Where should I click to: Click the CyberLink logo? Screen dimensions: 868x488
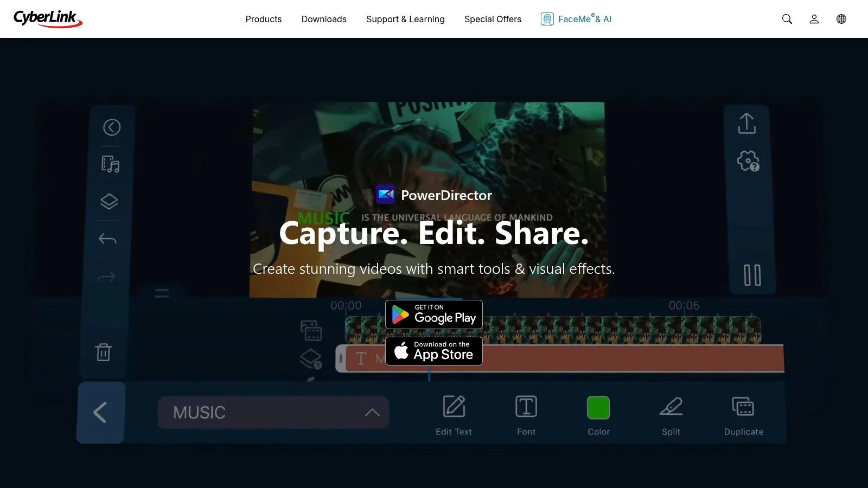[x=48, y=19]
